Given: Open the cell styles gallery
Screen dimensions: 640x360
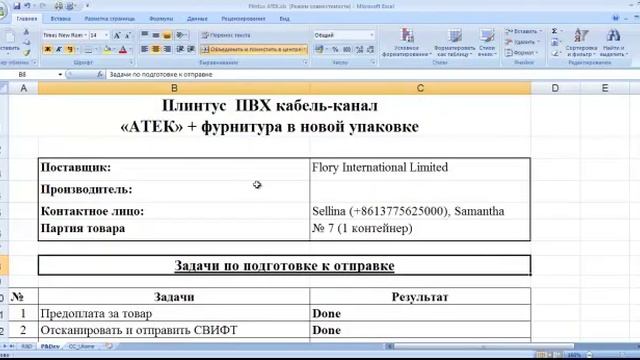Looking at the screenshot, I should tap(487, 42).
